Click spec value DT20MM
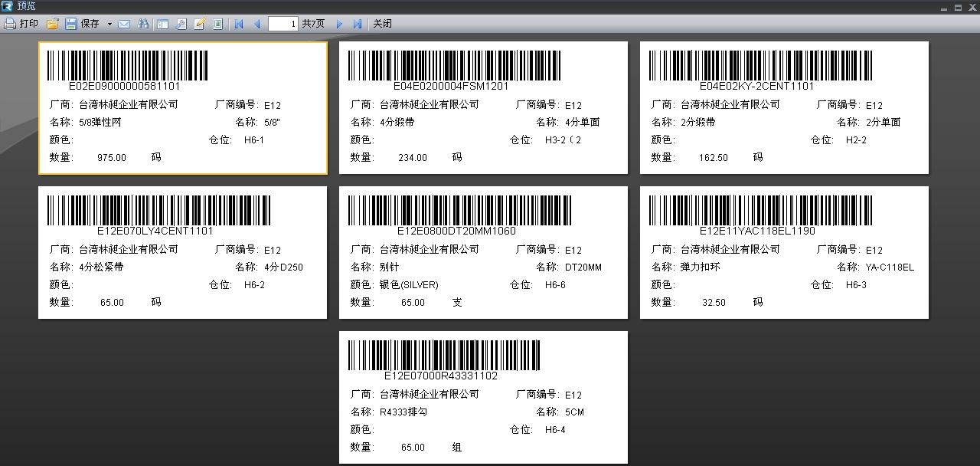The width and height of the screenshot is (980, 466). pos(583,267)
